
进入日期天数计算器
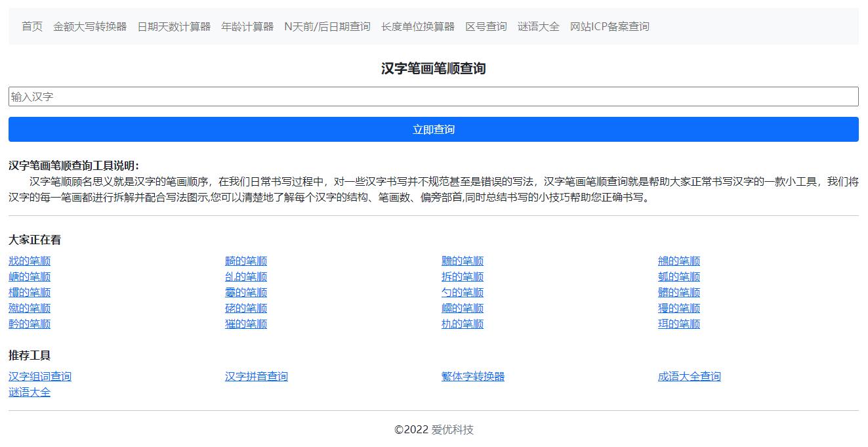click(x=175, y=26)
